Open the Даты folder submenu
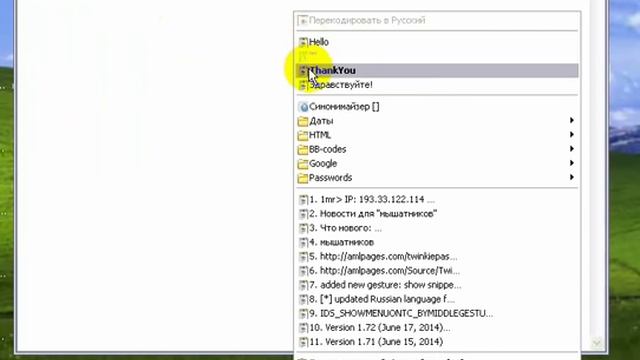Viewport: 640px width, 360px height. (x=437, y=121)
